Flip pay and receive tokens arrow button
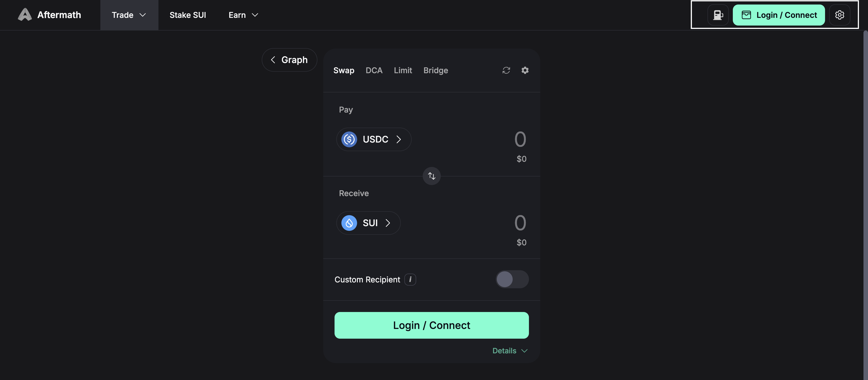Image resolution: width=868 pixels, height=380 pixels. (x=432, y=176)
